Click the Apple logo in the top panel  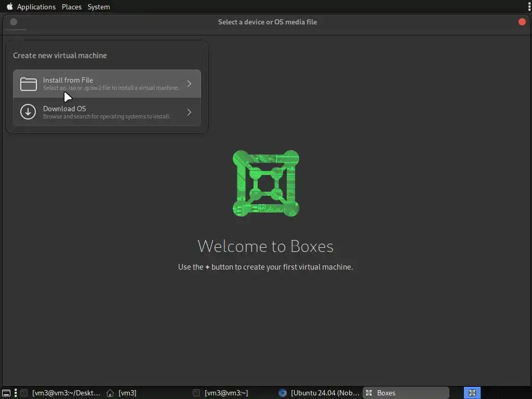pos(9,6)
